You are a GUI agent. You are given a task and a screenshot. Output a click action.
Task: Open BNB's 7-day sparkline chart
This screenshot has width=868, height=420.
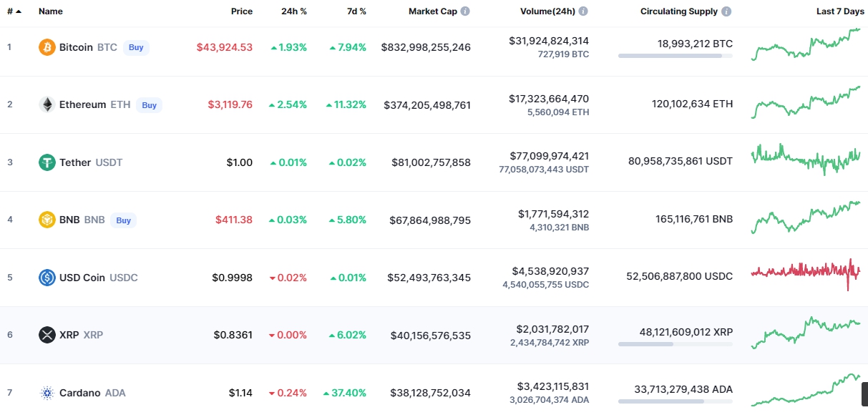(x=806, y=217)
